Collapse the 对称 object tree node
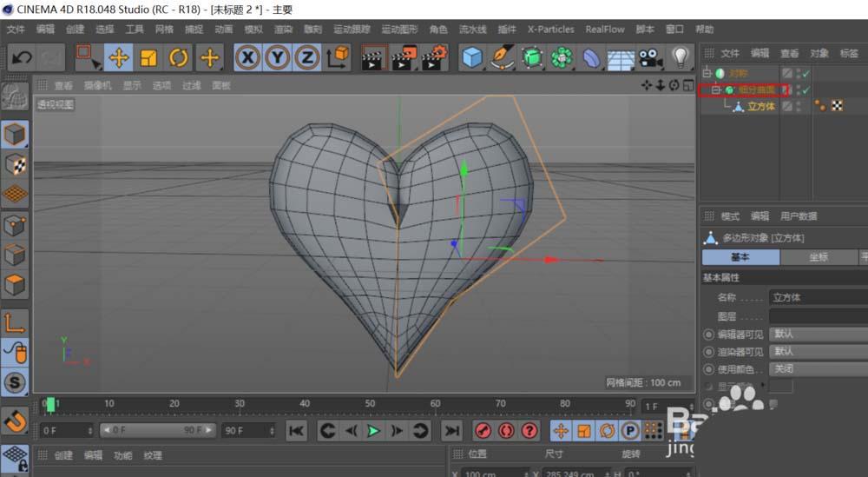 pos(707,73)
